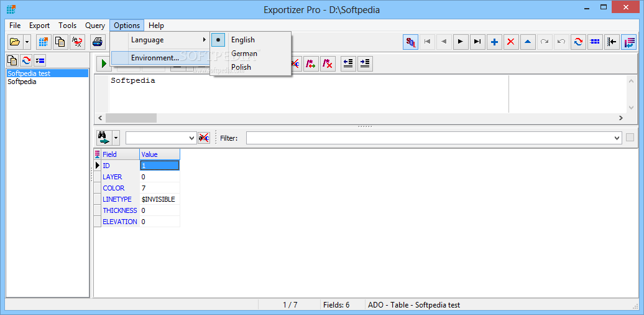Open the Language submenu item
The image size is (644, 315).
pos(160,40)
